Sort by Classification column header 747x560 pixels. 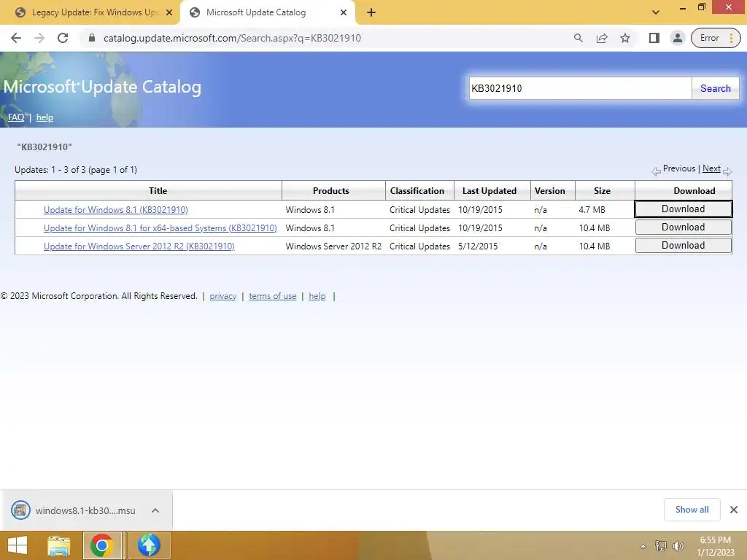[417, 190]
